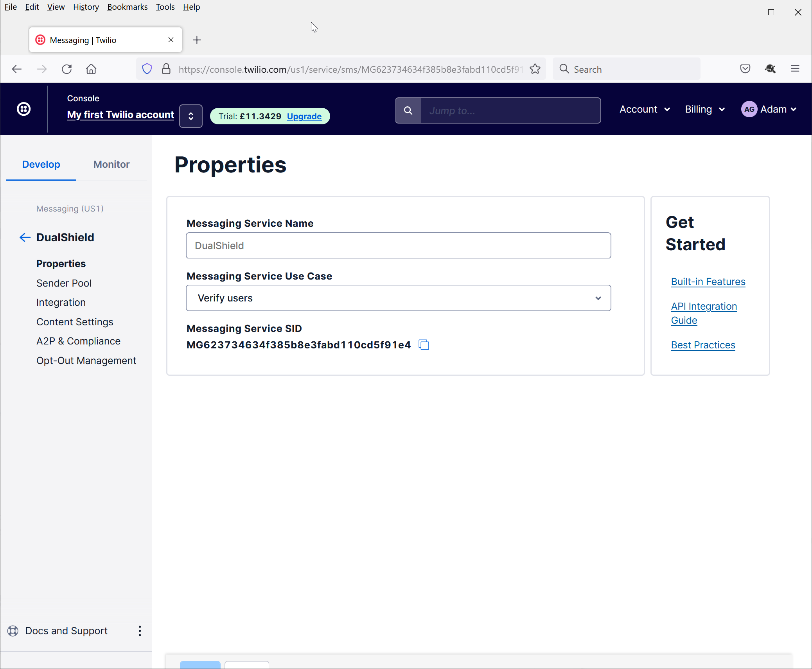Select Sender Pool in sidebar
Viewport: 812px width, 669px height.
(x=64, y=283)
